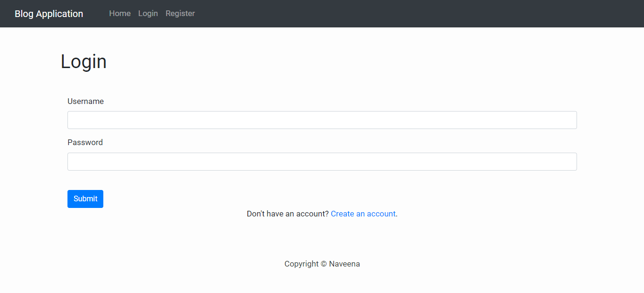Click inside the Password input field
This screenshot has height=293, width=644.
[x=322, y=161]
